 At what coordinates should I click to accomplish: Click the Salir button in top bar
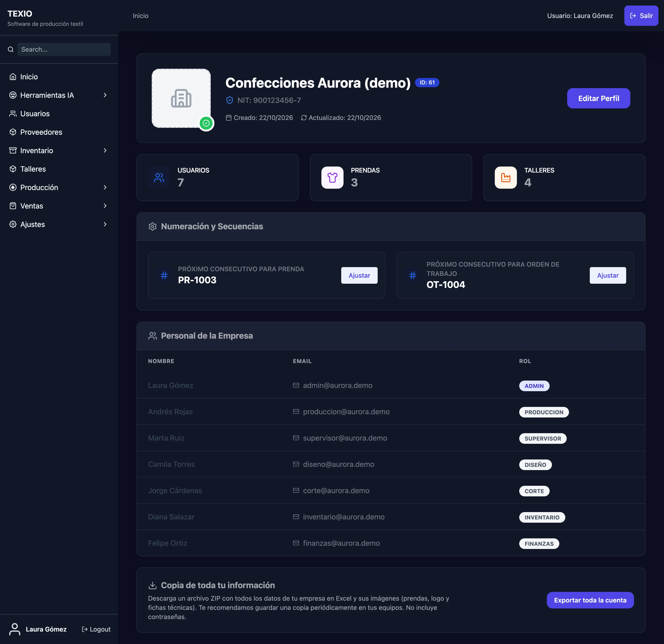(x=641, y=16)
